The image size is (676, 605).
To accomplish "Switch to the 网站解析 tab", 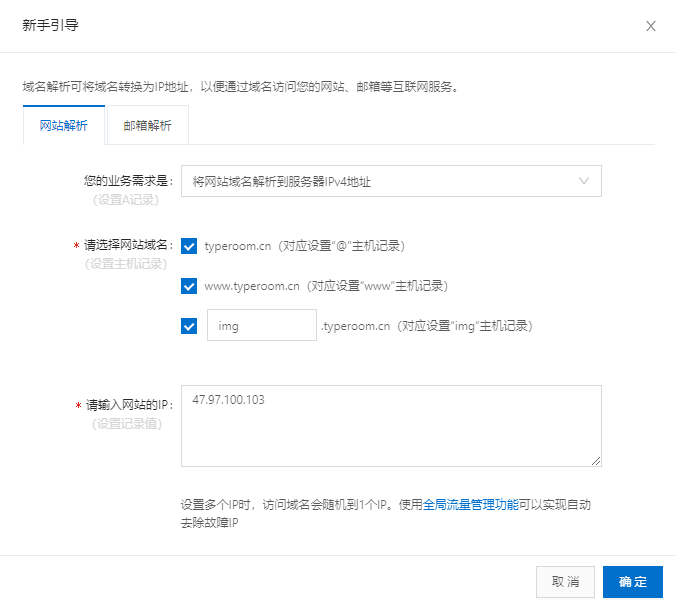I will (x=64, y=125).
